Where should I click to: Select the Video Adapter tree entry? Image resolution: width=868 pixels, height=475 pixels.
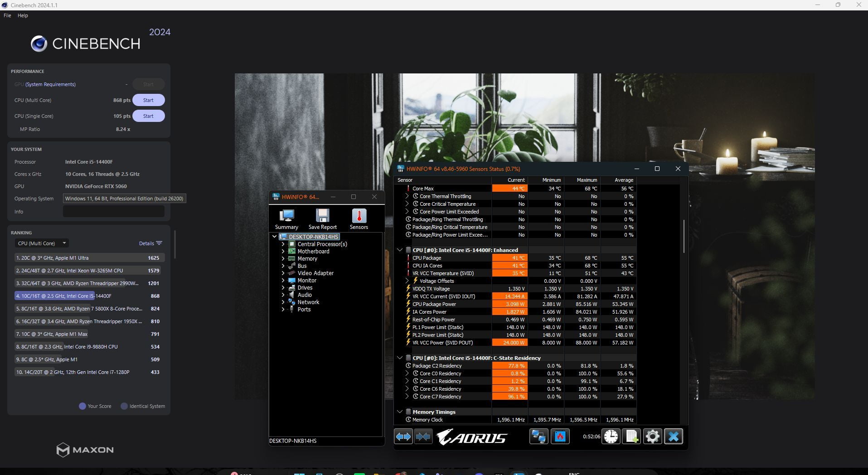pyautogui.click(x=315, y=273)
